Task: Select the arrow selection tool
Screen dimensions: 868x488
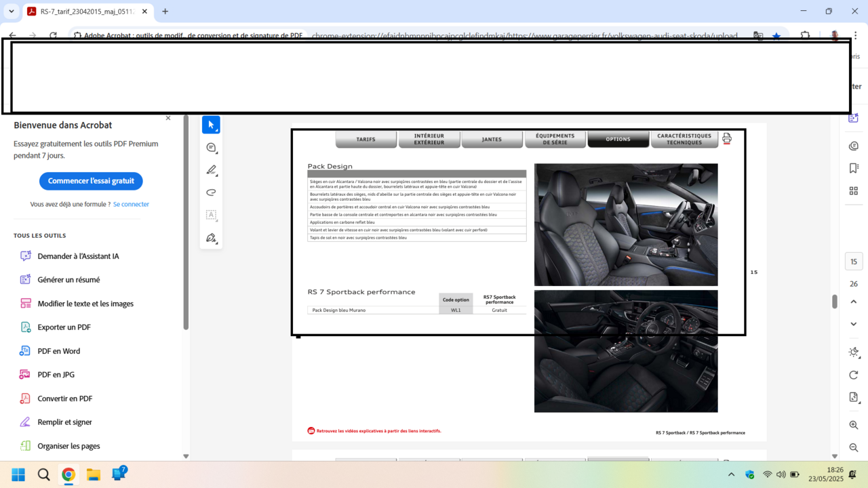Action: (211, 125)
